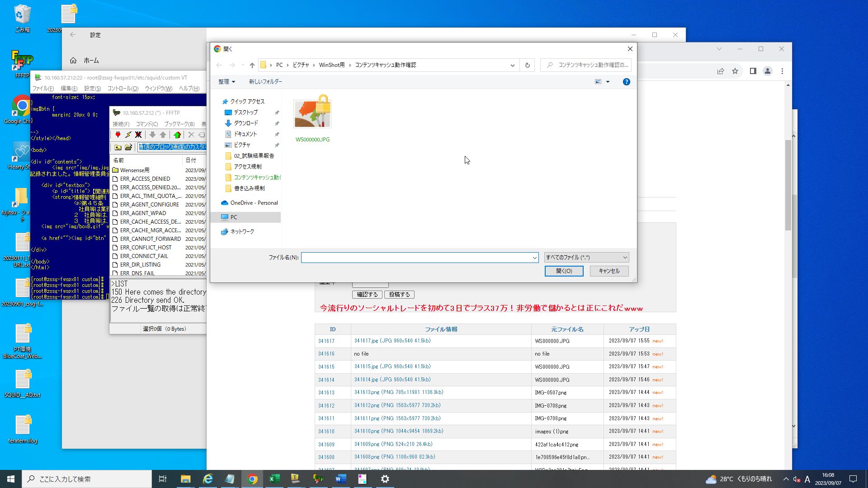Click the help question mark icon

point(626,82)
